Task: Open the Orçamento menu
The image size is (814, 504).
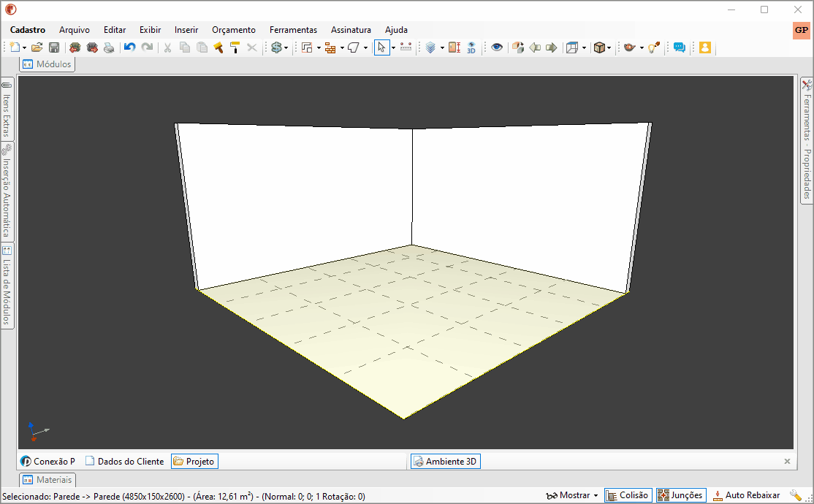Action: [234, 30]
